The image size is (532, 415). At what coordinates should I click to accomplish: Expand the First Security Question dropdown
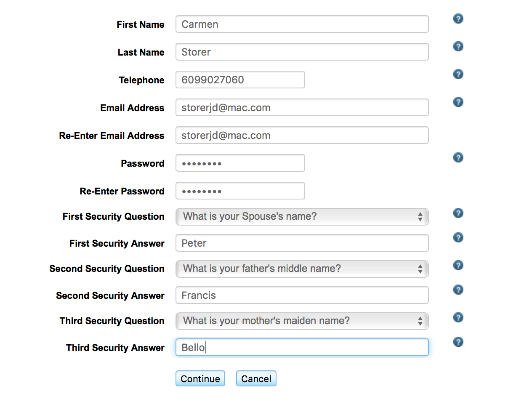point(302,216)
